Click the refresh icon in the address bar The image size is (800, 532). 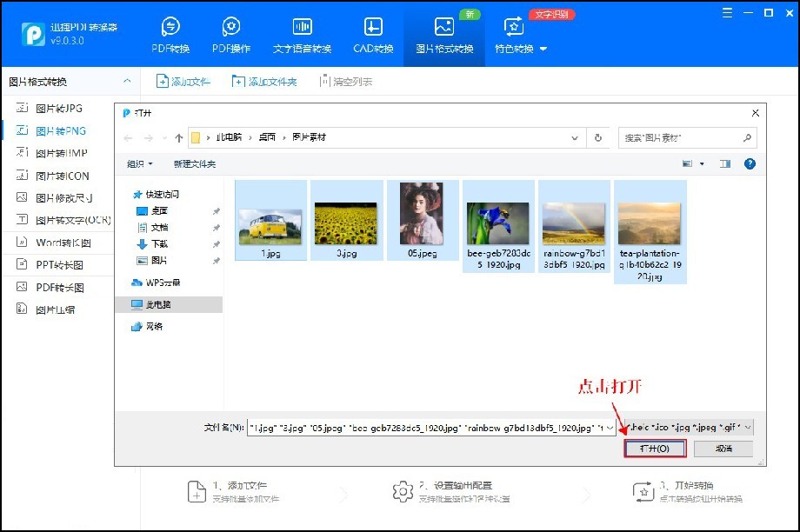click(598, 137)
